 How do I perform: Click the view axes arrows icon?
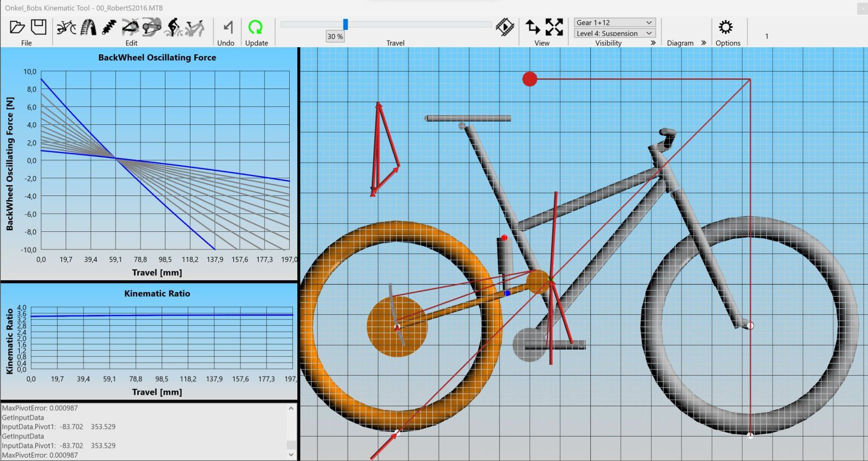(x=533, y=27)
